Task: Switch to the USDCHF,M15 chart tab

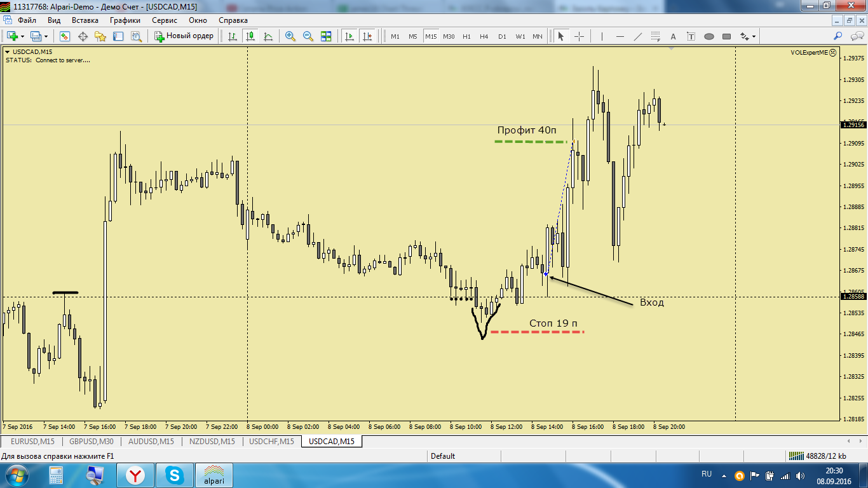Action: (272, 441)
